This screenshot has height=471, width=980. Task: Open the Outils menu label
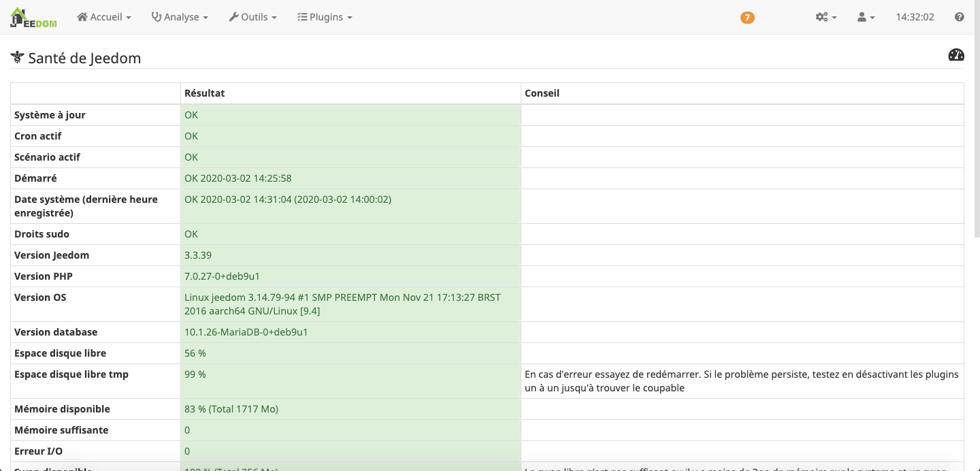coord(255,17)
